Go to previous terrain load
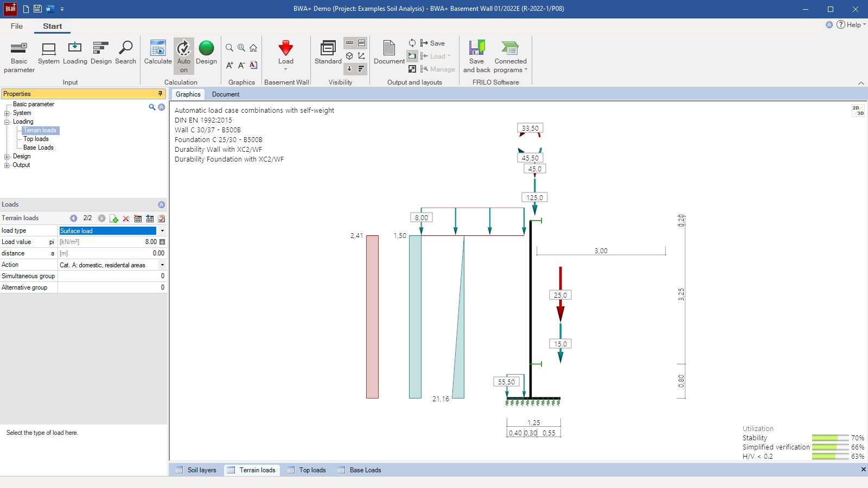Viewport: 868px width, 488px height. click(x=73, y=218)
